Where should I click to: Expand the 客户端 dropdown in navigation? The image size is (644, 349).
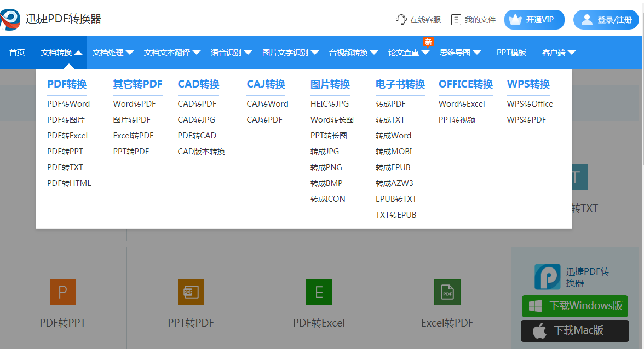(558, 53)
